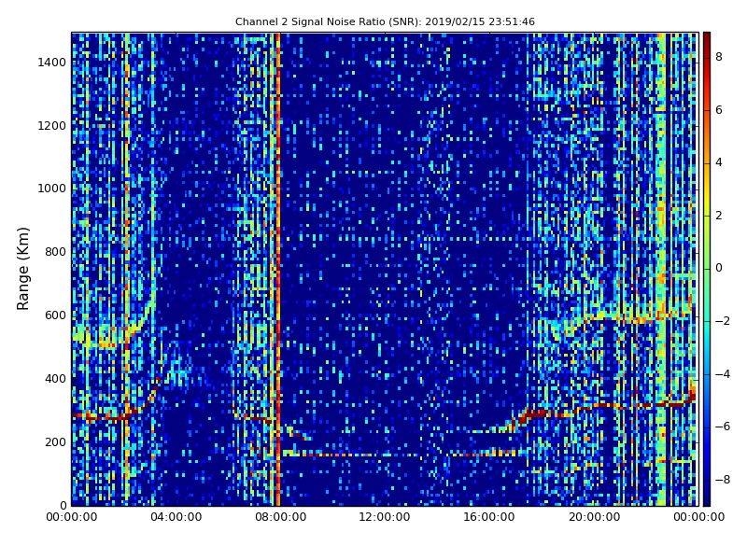Click the colorbar label −6
Viewport: 747px width, 560px height.
[x=723, y=427]
